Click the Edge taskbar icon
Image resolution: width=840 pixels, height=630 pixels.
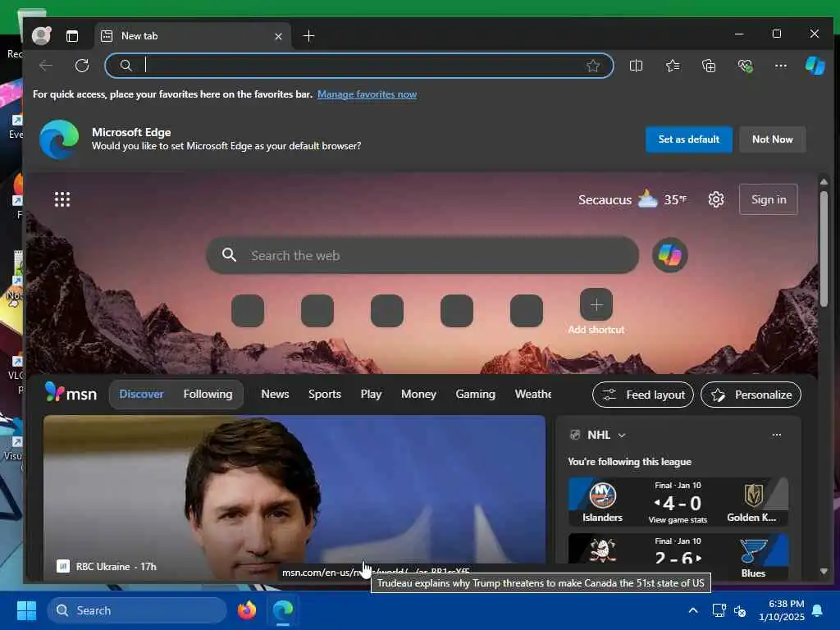click(x=283, y=610)
